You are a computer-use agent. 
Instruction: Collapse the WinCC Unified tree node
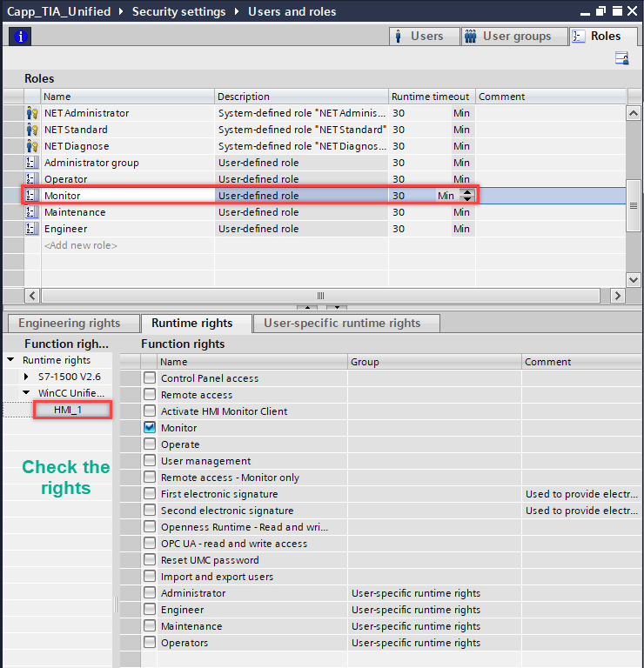tap(27, 393)
